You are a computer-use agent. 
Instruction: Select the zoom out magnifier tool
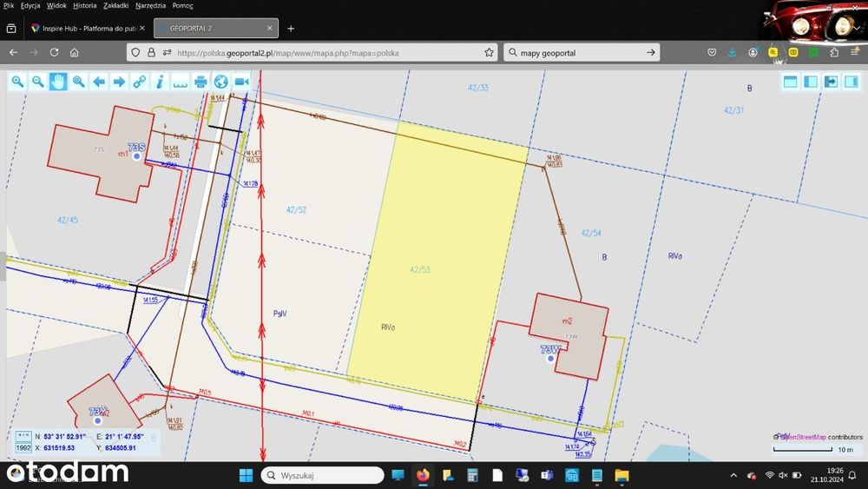click(x=37, y=82)
